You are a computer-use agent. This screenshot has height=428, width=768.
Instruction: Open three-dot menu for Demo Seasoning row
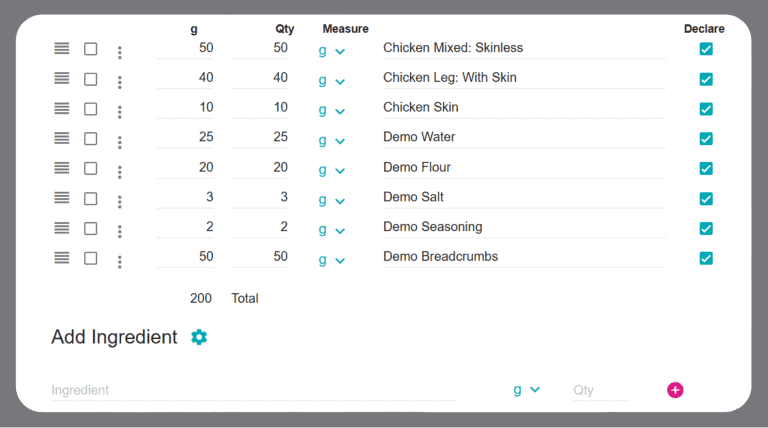[x=120, y=232]
